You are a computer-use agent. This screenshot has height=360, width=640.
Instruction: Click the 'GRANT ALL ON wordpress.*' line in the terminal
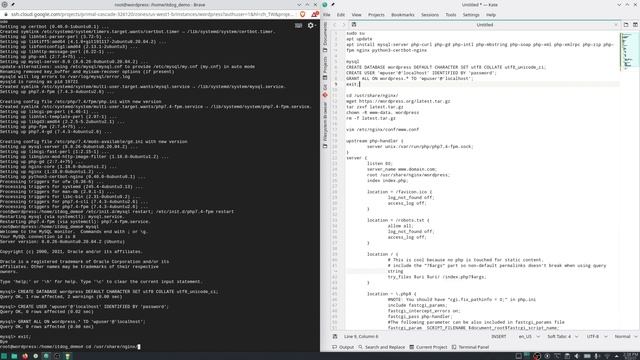73,322
